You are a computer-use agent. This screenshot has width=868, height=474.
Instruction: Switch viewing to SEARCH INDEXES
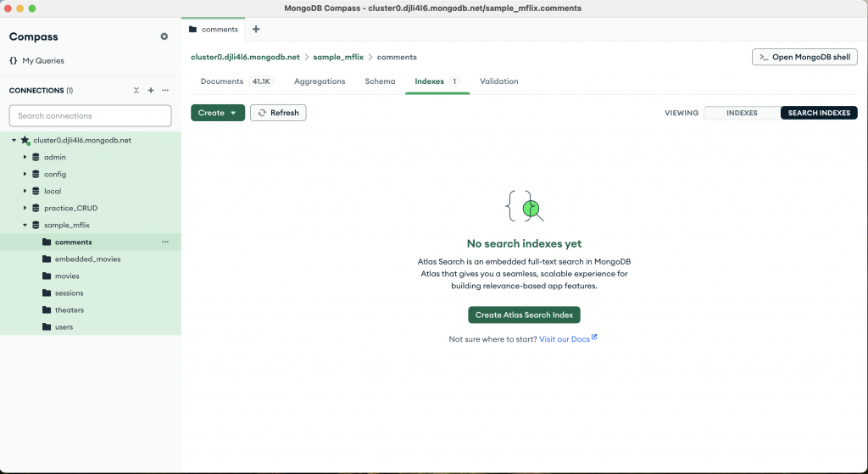click(x=819, y=113)
